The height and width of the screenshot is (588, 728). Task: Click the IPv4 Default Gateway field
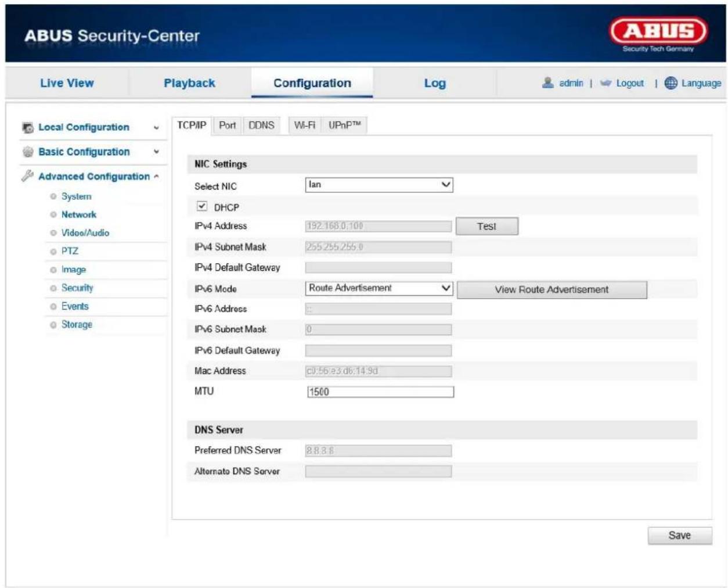point(379,268)
